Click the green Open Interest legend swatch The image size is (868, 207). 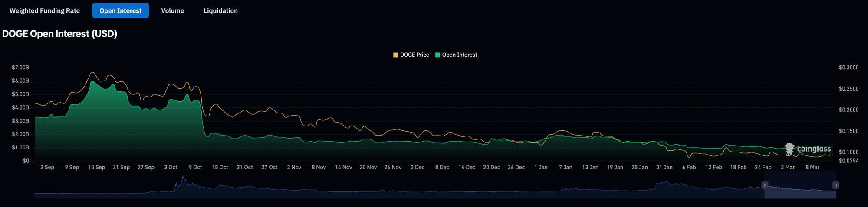[437, 55]
